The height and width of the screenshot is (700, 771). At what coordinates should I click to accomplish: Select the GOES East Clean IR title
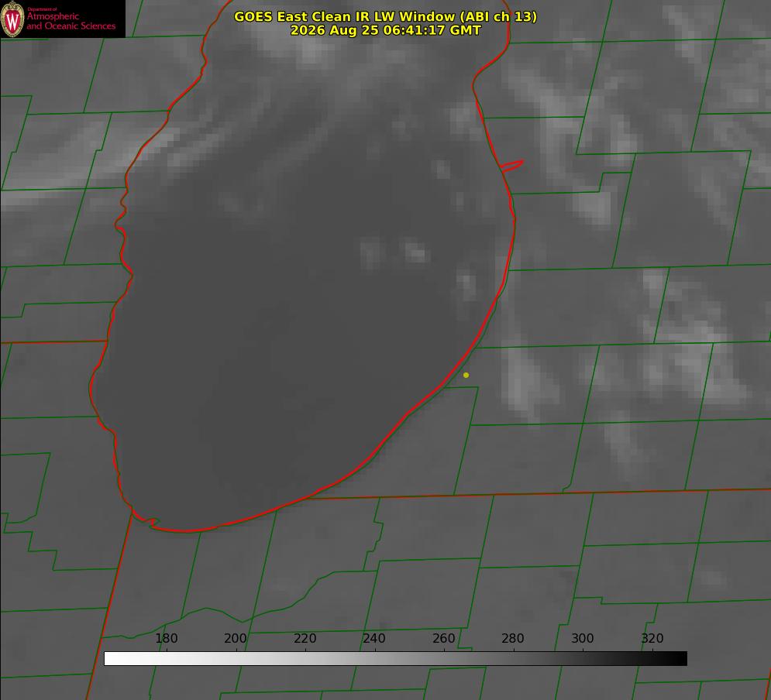tap(386, 17)
